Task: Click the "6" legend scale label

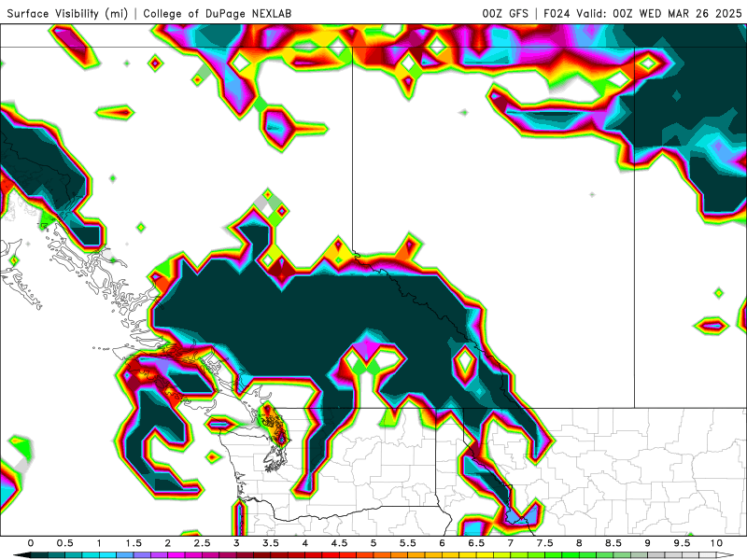Action: pos(442,543)
